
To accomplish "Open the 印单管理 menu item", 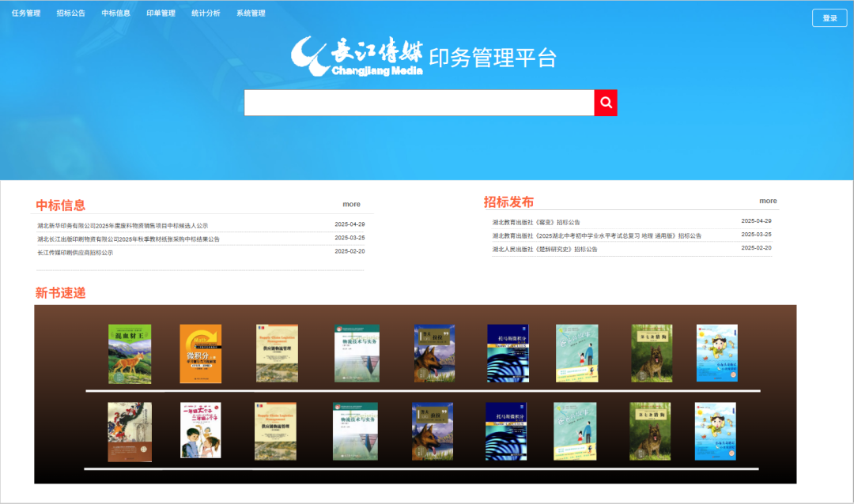I will click(161, 13).
